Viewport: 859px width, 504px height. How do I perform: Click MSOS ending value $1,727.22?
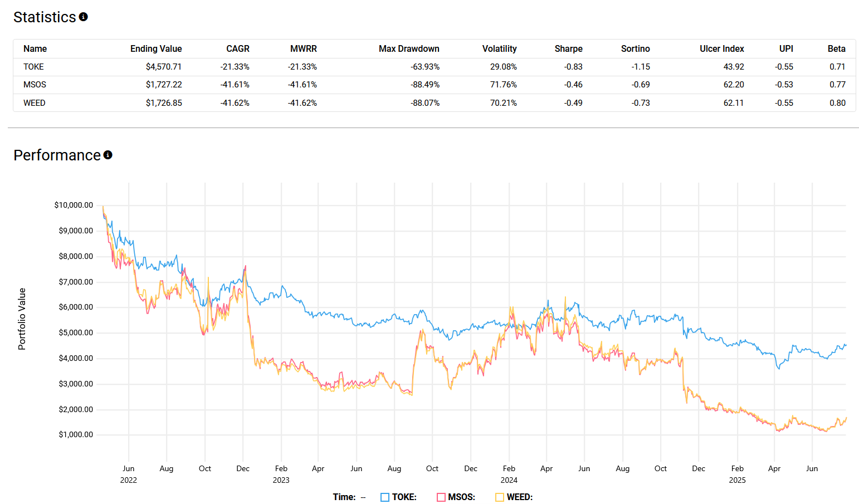[x=164, y=85]
